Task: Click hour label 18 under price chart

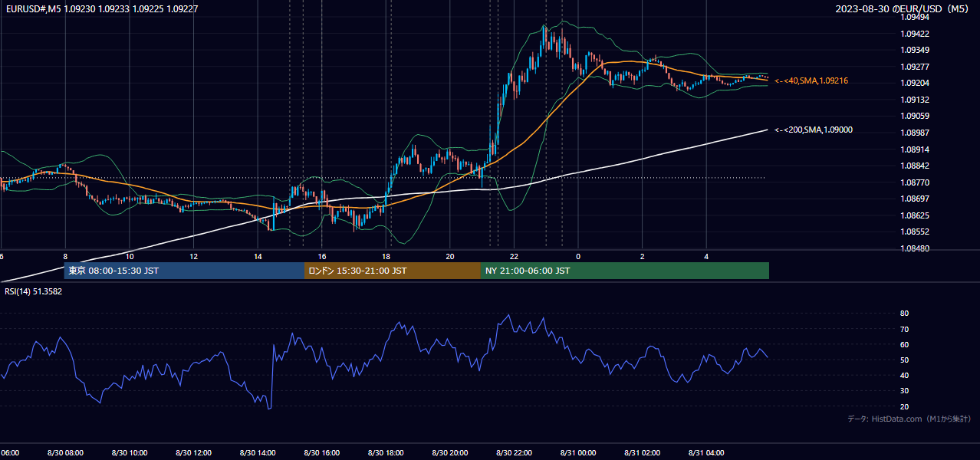Action: (386, 257)
